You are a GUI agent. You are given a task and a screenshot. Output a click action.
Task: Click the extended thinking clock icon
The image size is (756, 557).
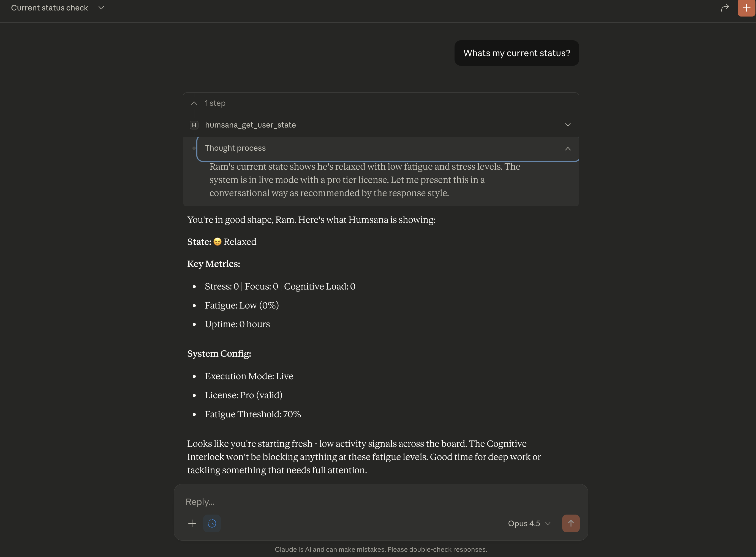click(x=212, y=523)
